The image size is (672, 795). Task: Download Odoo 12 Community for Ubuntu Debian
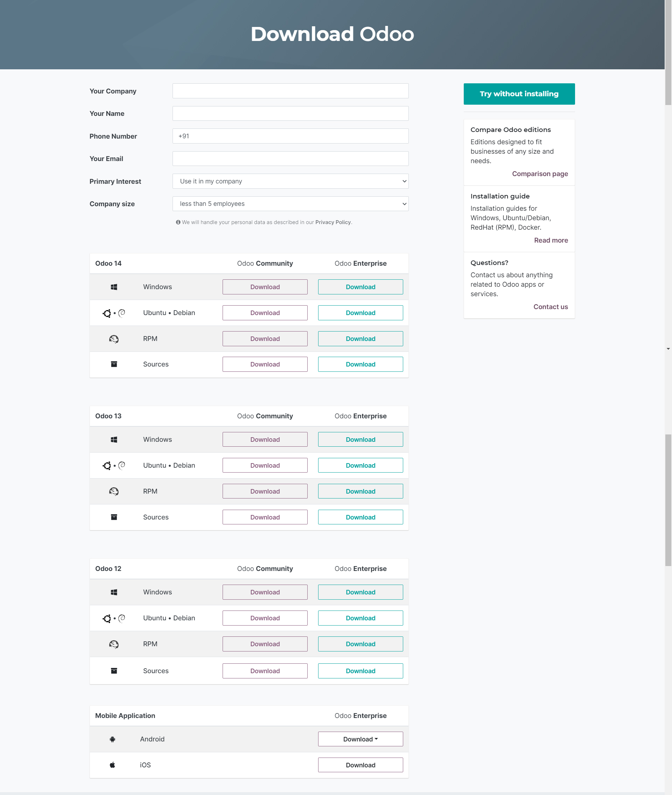[x=265, y=618]
